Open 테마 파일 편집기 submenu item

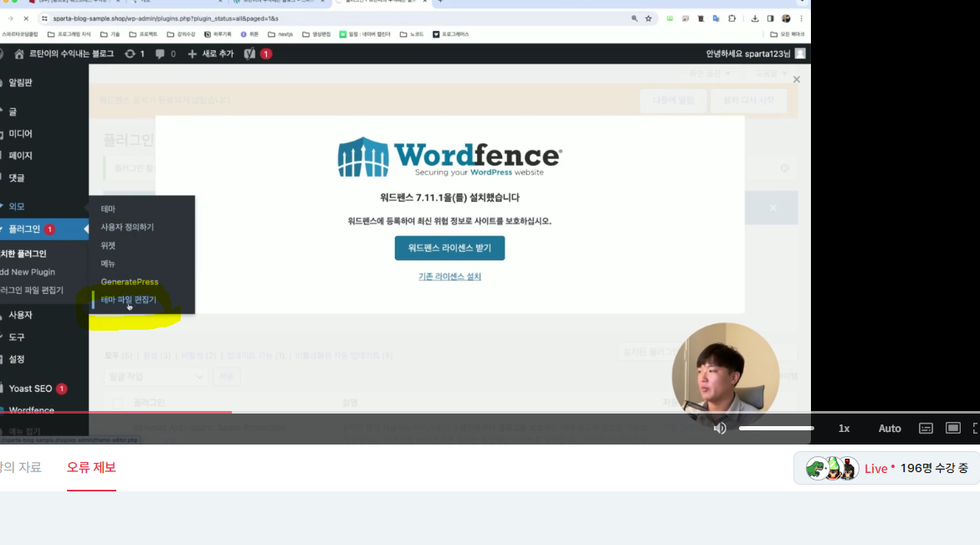[x=129, y=300]
